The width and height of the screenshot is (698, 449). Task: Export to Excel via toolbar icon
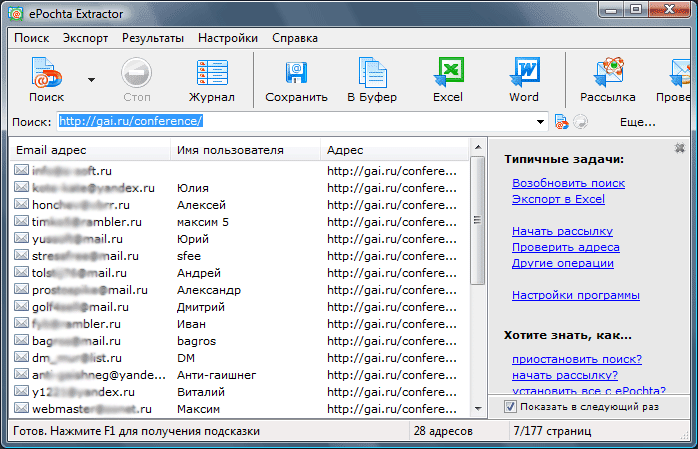click(448, 80)
